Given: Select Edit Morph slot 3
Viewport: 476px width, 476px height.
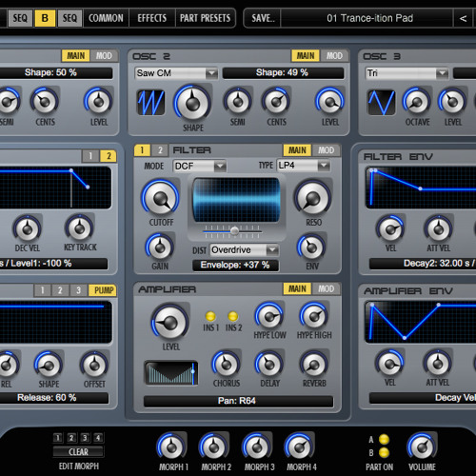Looking at the screenshot, I should coord(85,438).
